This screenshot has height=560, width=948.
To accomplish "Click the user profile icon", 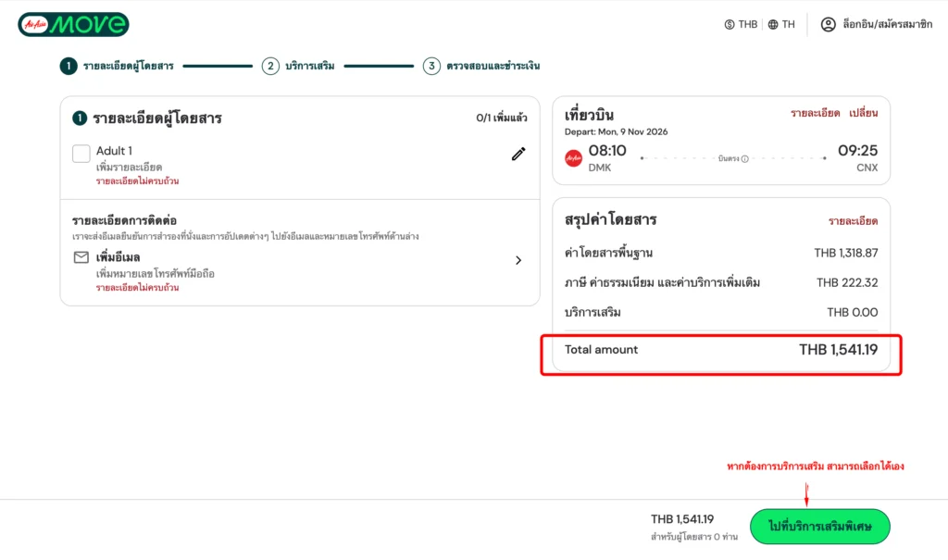I will coord(829,24).
